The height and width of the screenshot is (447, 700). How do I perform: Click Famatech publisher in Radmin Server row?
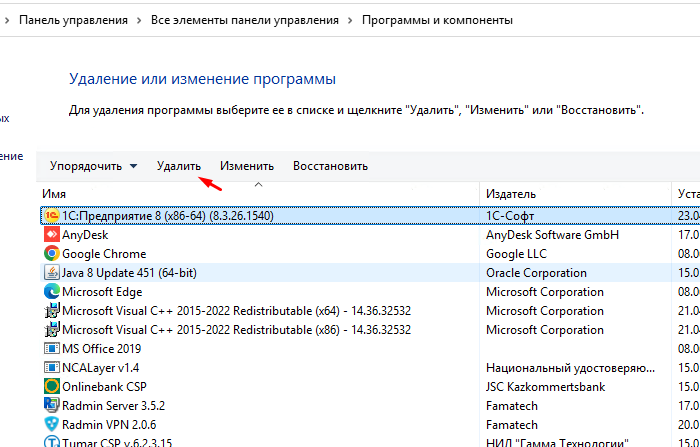click(512, 405)
